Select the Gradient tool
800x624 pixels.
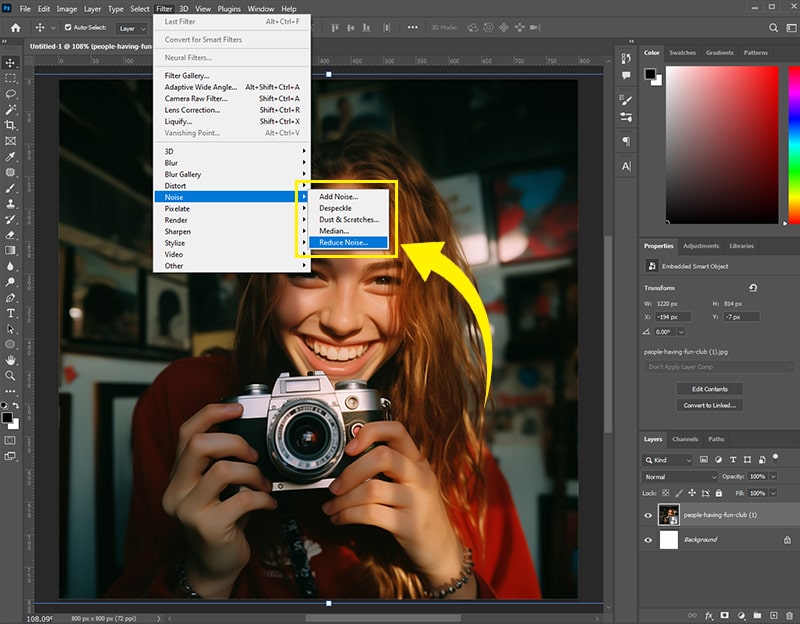(x=10, y=250)
